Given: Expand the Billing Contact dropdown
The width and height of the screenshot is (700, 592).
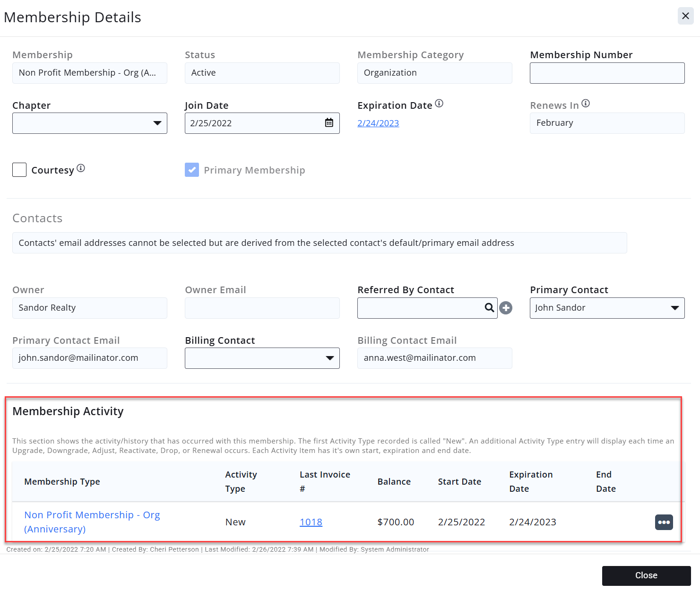Looking at the screenshot, I should pyautogui.click(x=262, y=358).
